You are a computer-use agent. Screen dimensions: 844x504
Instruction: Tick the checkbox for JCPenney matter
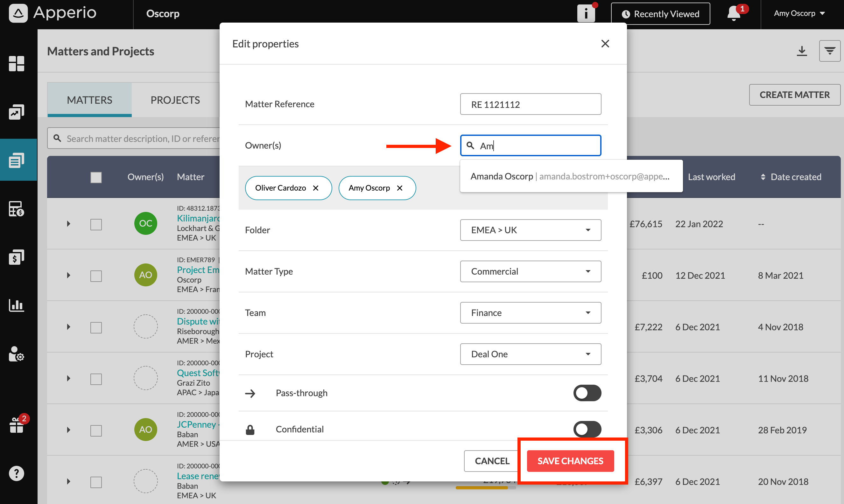point(96,430)
